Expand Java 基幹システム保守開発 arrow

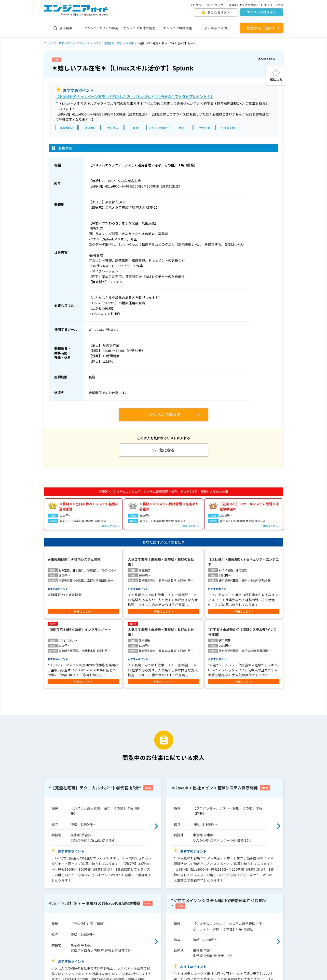pyautogui.click(x=278, y=826)
